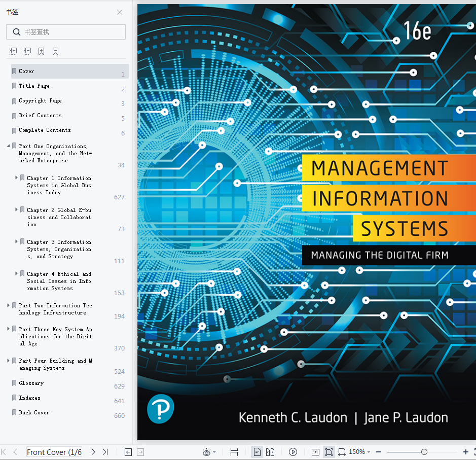Jump to the last page
Image resolution: width=476 pixels, height=460 pixels.
point(105,452)
